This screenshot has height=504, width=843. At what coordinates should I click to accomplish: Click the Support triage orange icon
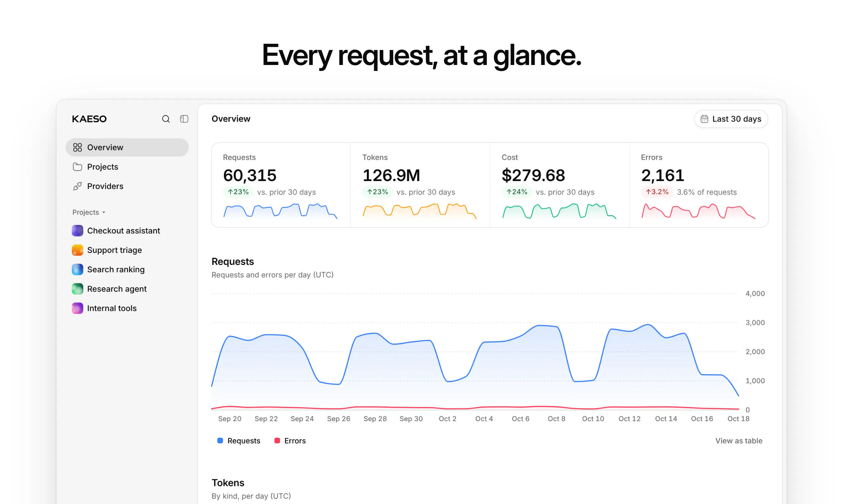click(x=78, y=250)
